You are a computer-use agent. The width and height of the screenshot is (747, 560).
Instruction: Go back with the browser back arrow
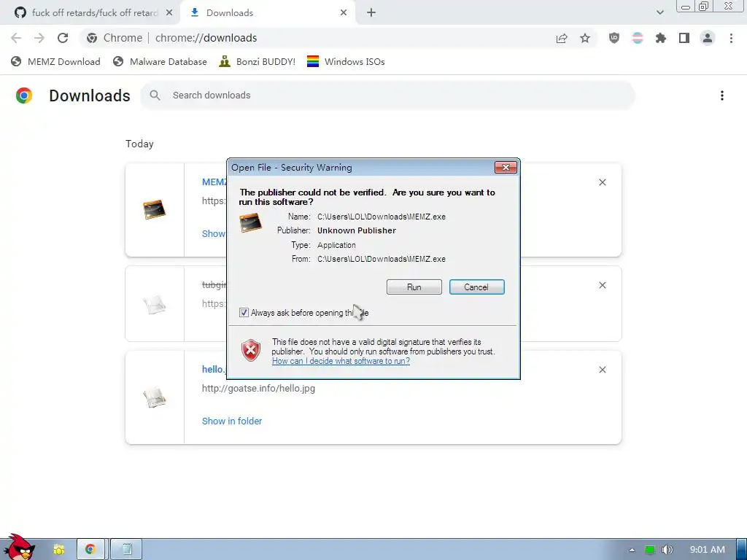click(x=16, y=38)
